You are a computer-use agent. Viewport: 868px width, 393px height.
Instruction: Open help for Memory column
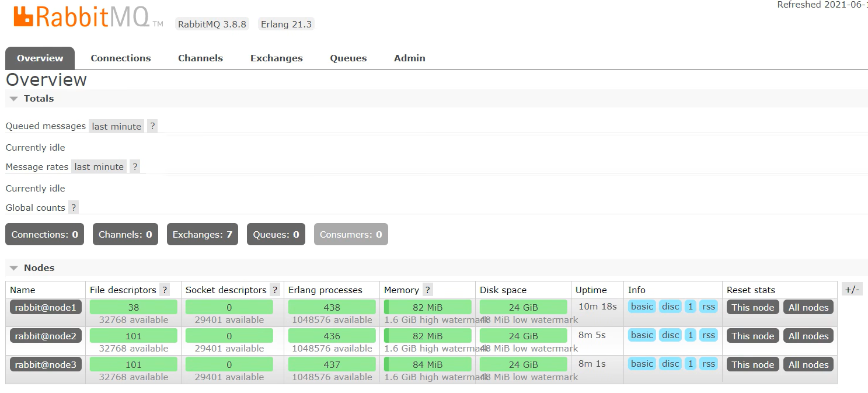click(428, 290)
